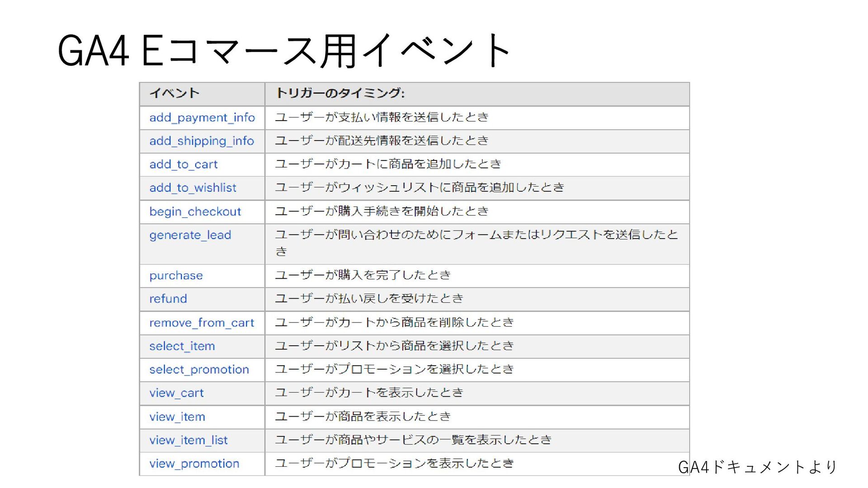Select text ユーザーがプロモーションを表示したとき
Viewport: 868px width, 488px height.
pyautogui.click(x=395, y=463)
